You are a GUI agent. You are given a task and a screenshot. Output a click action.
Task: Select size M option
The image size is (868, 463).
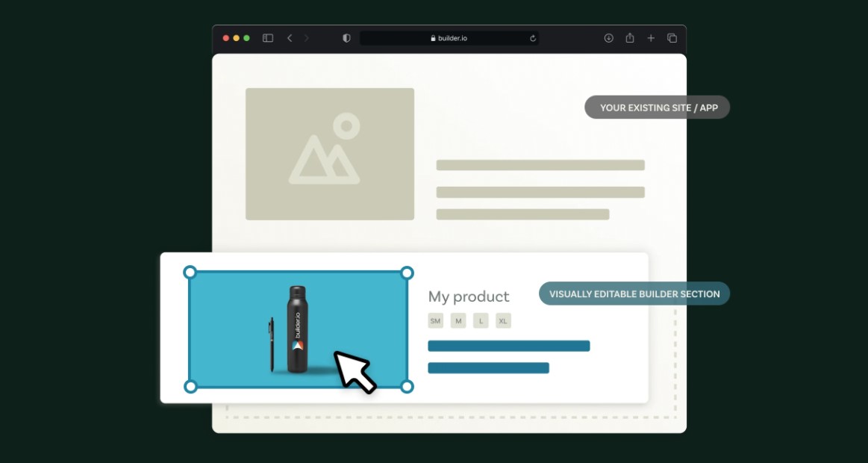click(458, 320)
